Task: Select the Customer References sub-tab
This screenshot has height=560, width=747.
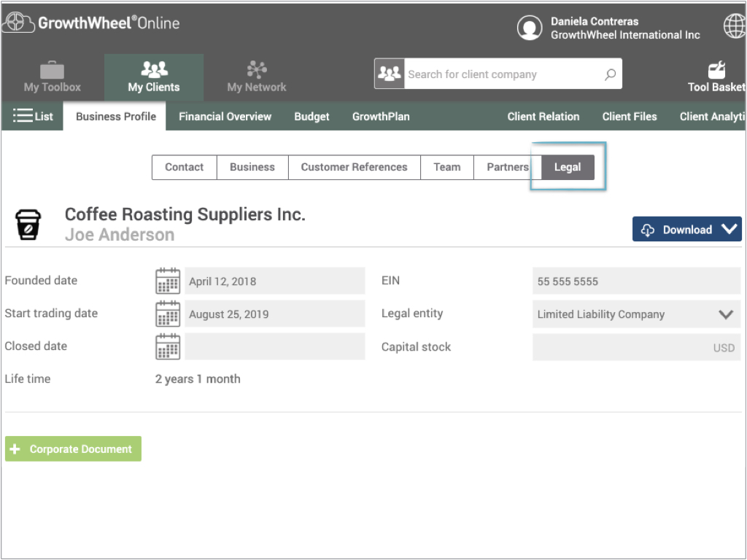Action: pyautogui.click(x=355, y=167)
